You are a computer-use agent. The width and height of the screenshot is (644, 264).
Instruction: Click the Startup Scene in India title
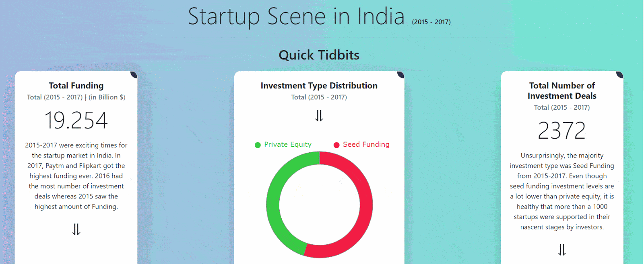click(297, 17)
